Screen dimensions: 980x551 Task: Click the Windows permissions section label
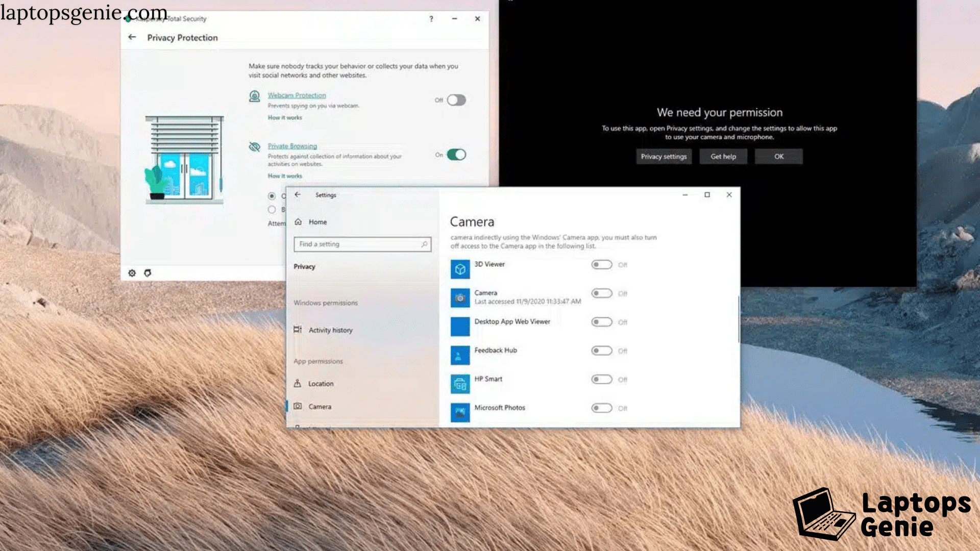[x=326, y=303]
